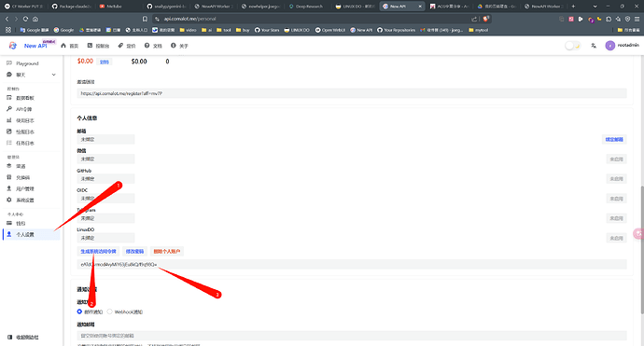This screenshot has height=346, width=644.
Task: Click the API token key icon
Action: pyautogui.click(x=9, y=109)
